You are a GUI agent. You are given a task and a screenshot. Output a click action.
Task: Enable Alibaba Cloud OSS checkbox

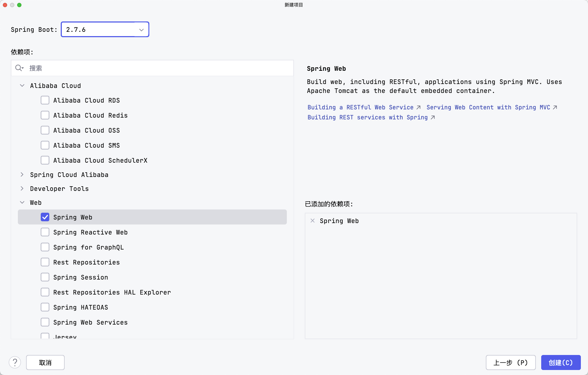pyautogui.click(x=45, y=130)
